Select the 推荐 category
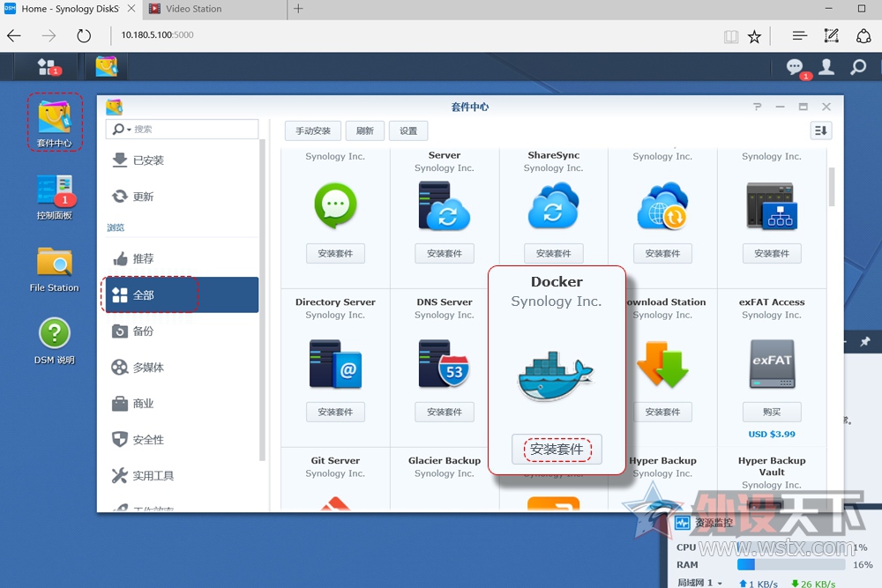This screenshot has width=882, height=588. pos(182,258)
